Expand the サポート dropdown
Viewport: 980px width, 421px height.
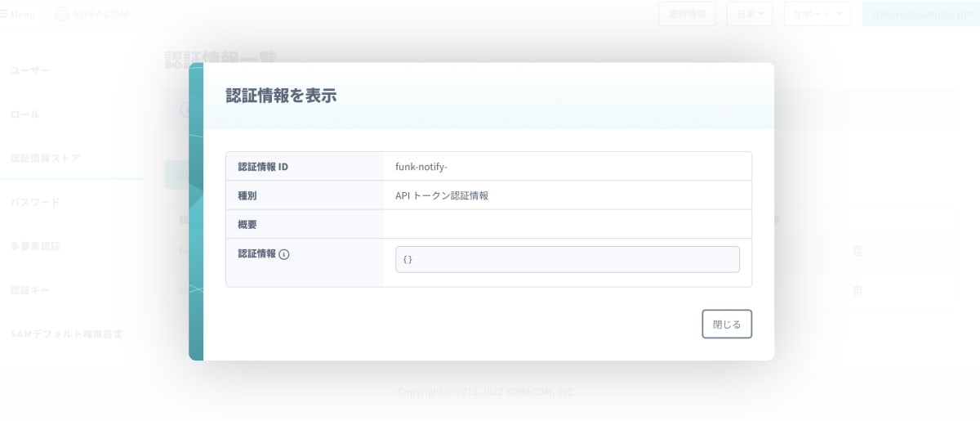click(x=817, y=14)
